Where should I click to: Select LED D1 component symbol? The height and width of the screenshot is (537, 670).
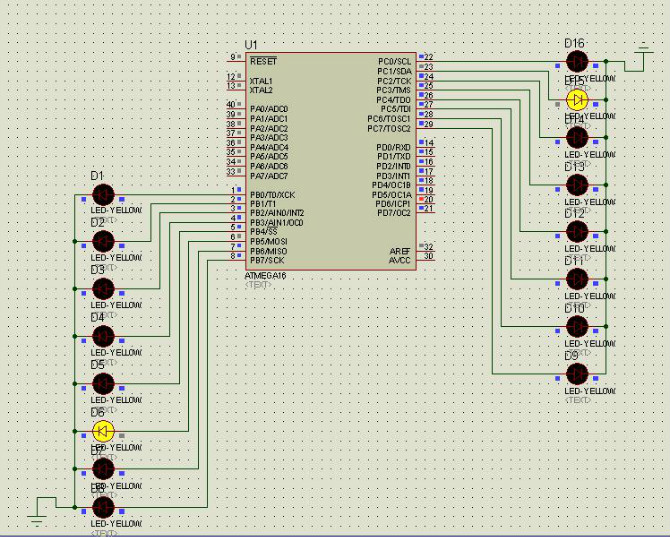point(102,194)
